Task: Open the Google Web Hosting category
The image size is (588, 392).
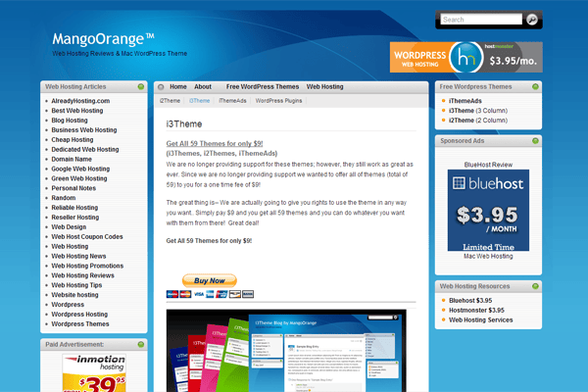Action: coord(80,169)
